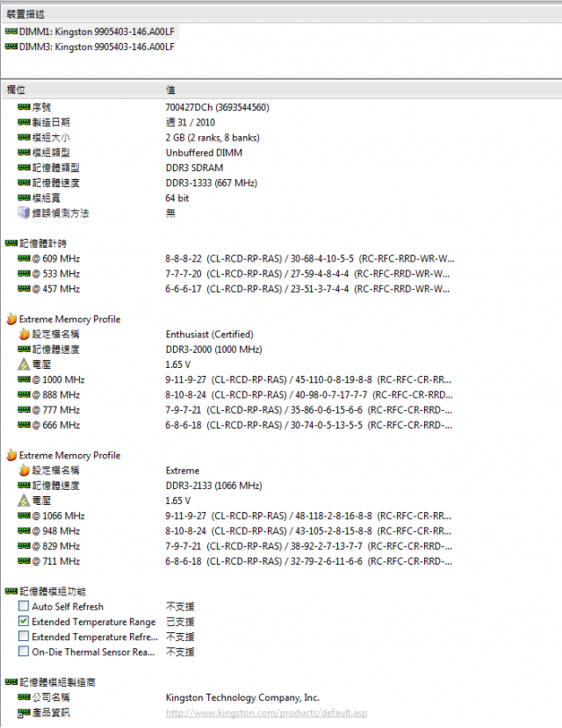Viewport: 562px width, 728px height.
Task: Click flame icon beside 設定檔名稱 Extreme
Action: pos(24,471)
